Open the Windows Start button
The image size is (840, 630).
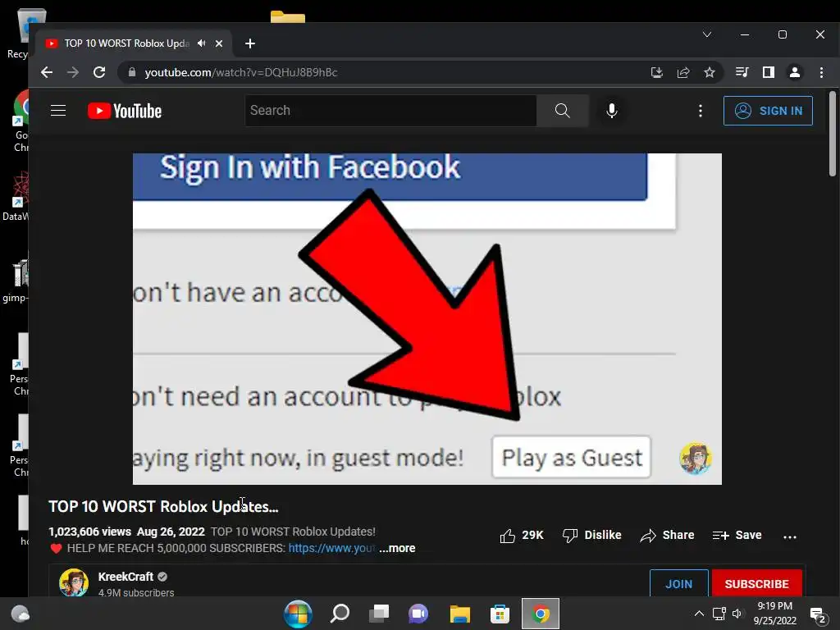tap(298, 614)
